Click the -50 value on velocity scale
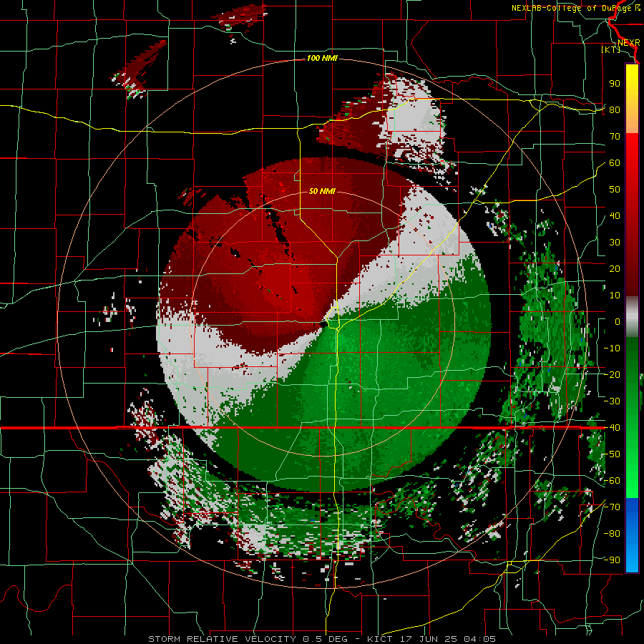644x644 pixels. [x=612, y=454]
